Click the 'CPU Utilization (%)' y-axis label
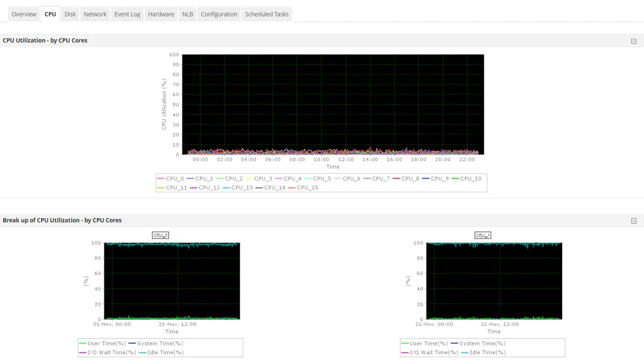This screenshot has height=361, width=644. 164,104
